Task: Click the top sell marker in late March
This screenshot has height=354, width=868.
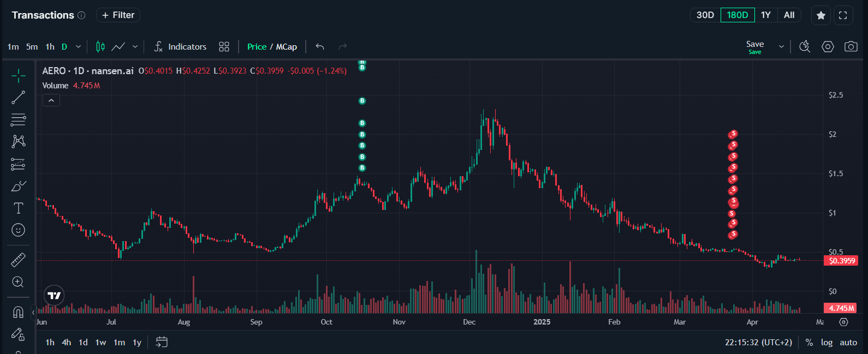Action: 734,134
